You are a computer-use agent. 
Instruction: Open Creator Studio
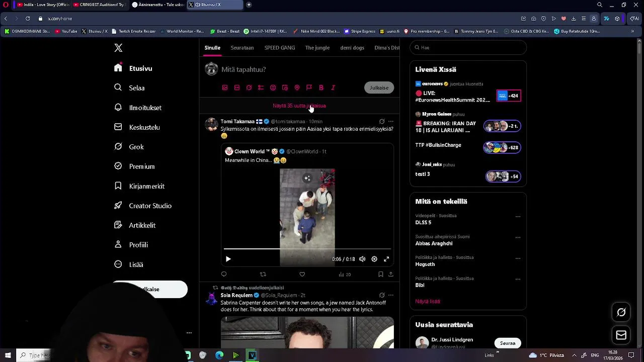tap(143, 206)
